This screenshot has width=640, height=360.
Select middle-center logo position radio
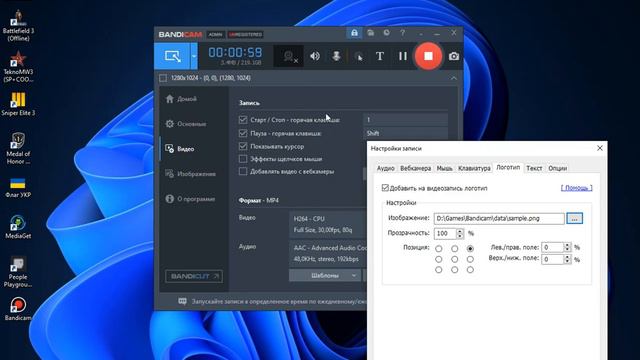[454, 259]
